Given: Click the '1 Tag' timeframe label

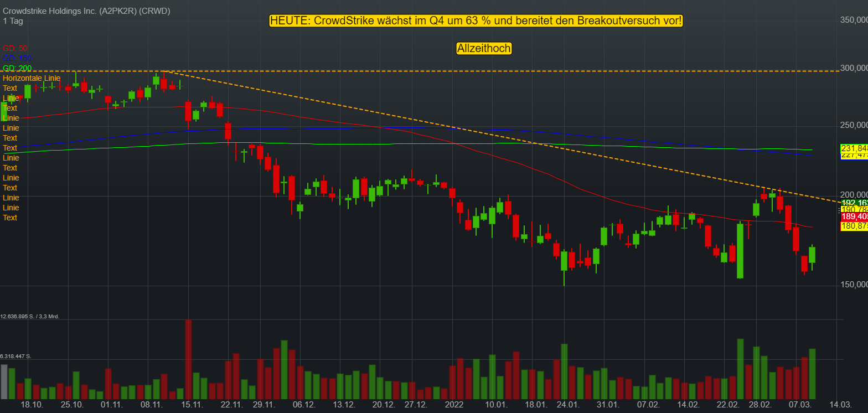Looking at the screenshot, I should click(x=13, y=21).
